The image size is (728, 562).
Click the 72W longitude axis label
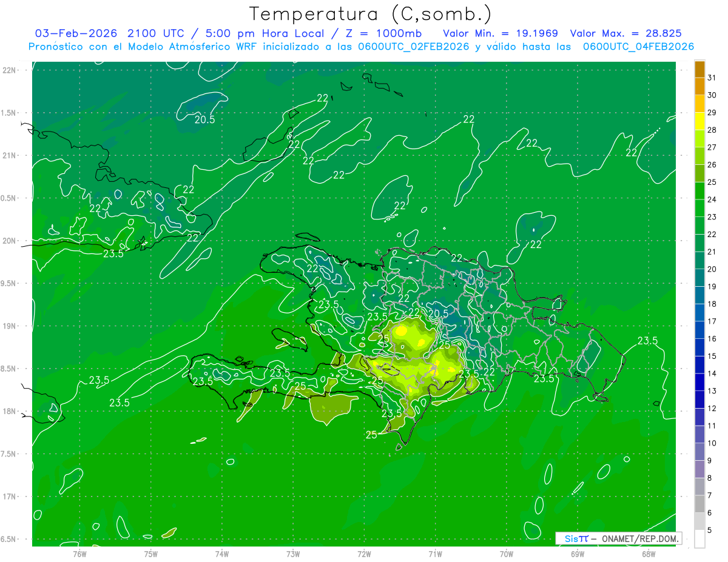[x=364, y=554]
